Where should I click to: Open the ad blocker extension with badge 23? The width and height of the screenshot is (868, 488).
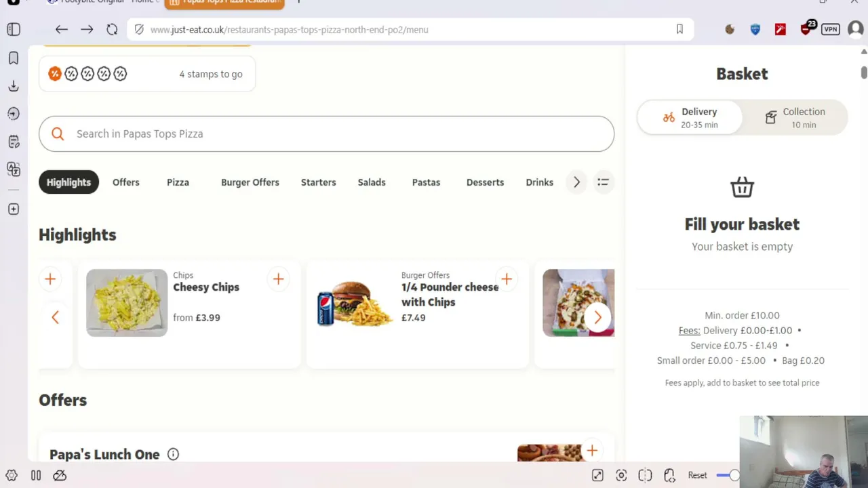(x=807, y=28)
